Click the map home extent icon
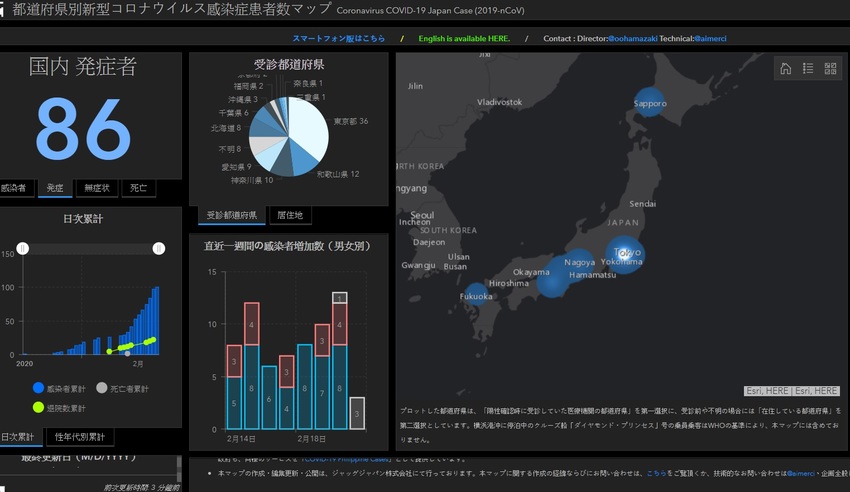The width and height of the screenshot is (850, 492). [x=785, y=68]
